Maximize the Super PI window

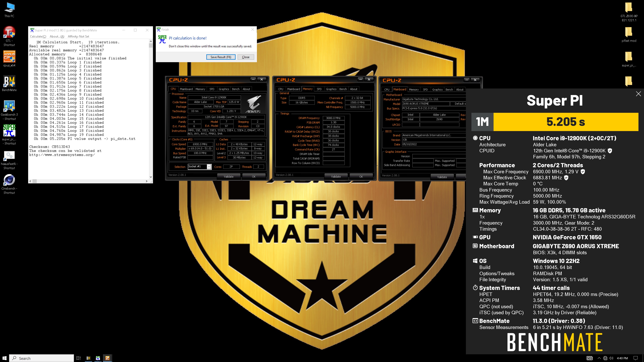click(x=135, y=30)
